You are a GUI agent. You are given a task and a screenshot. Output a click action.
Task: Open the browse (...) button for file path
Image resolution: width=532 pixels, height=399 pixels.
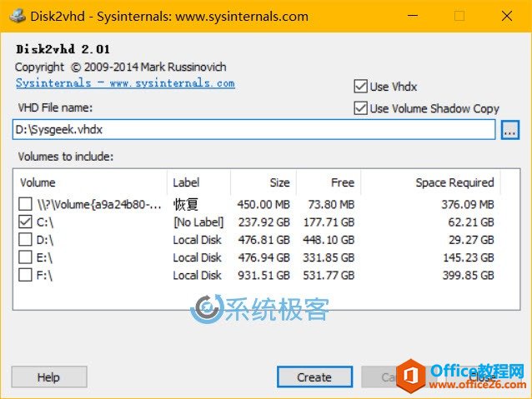pos(510,130)
